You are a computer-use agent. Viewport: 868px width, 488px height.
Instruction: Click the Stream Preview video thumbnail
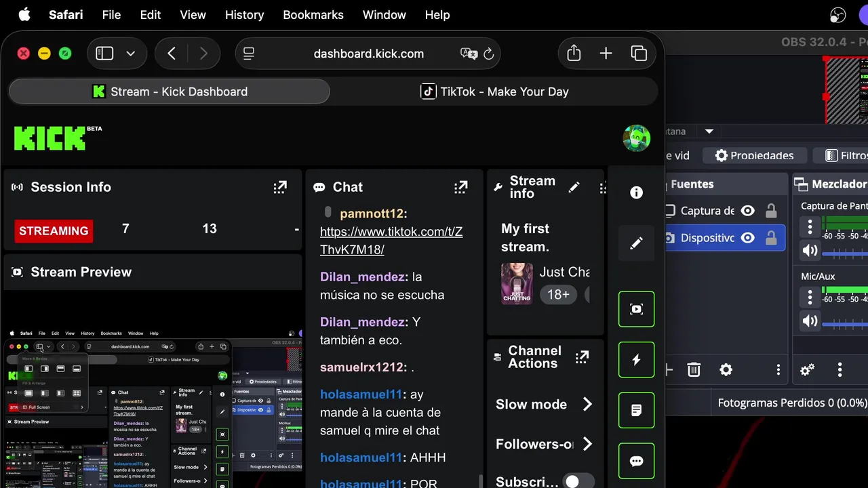(x=153, y=407)
